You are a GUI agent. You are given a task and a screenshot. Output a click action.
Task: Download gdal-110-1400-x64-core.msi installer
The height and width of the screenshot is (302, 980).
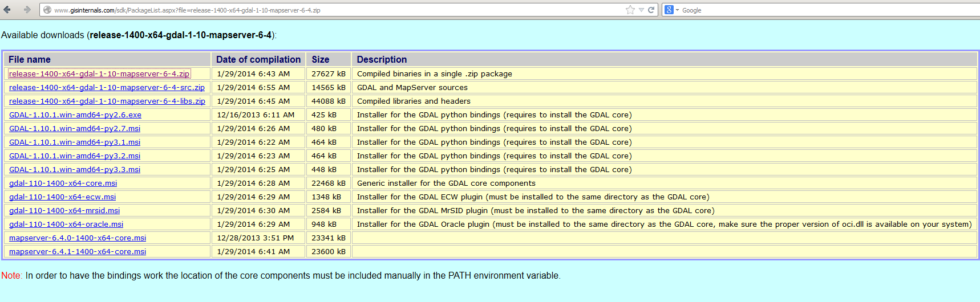click(63, 183)
